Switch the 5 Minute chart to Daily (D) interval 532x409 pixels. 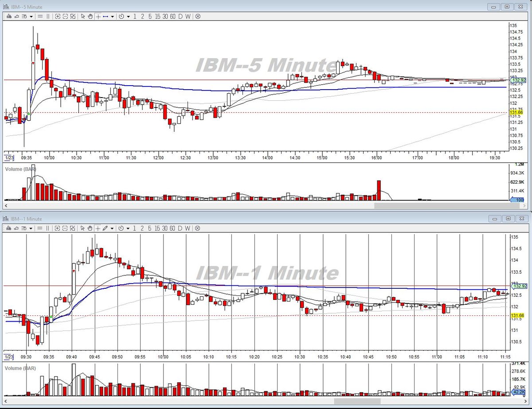pyautogui.click(x=180, y=16)
